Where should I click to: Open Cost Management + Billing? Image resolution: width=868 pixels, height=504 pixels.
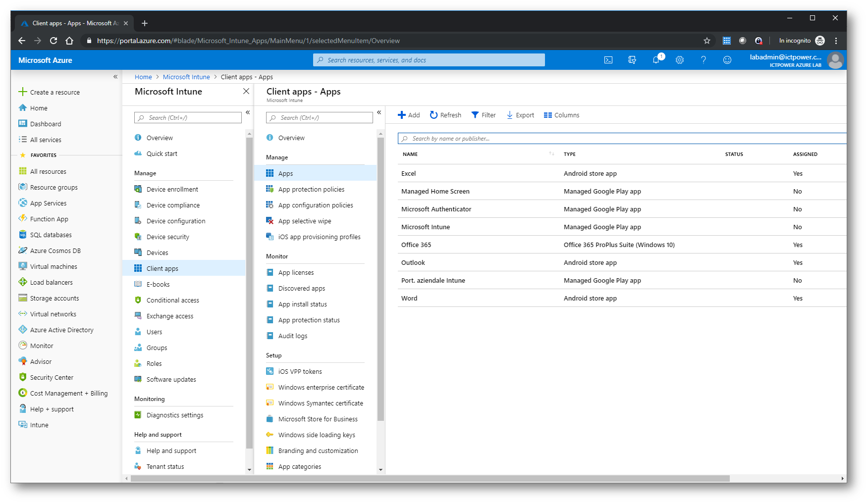click(x=63, y=393)
